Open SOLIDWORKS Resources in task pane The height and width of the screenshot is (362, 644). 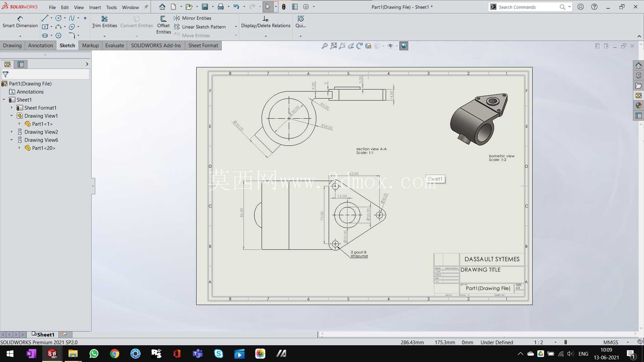pyautogui.click(x=639, y=65)
